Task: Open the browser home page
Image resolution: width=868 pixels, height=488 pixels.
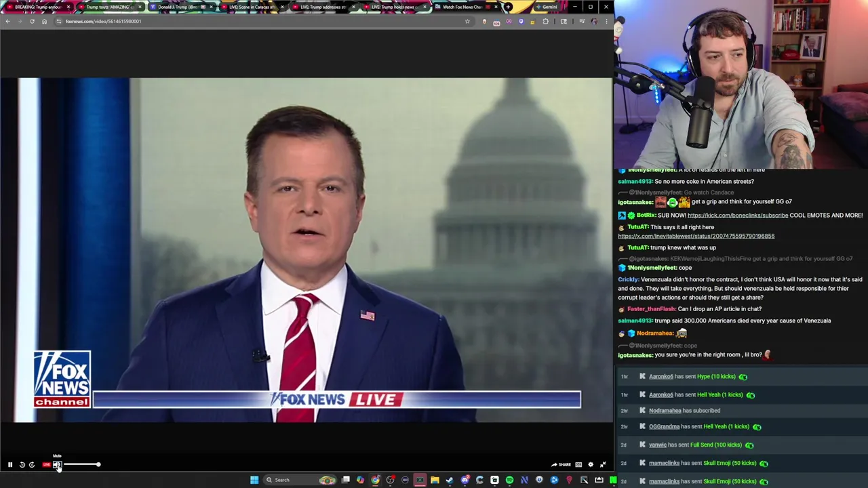Action: point(44,21)
